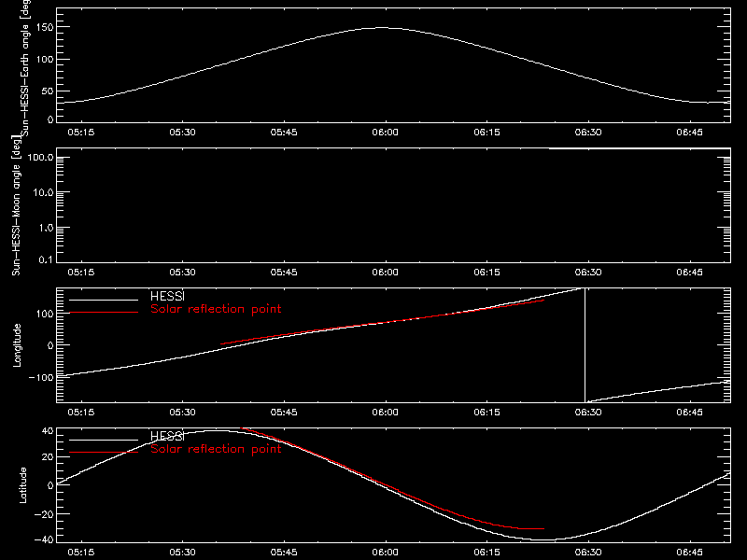
Task: Select HESSI legend entry in Latitude plot
Action: (167, 436)
